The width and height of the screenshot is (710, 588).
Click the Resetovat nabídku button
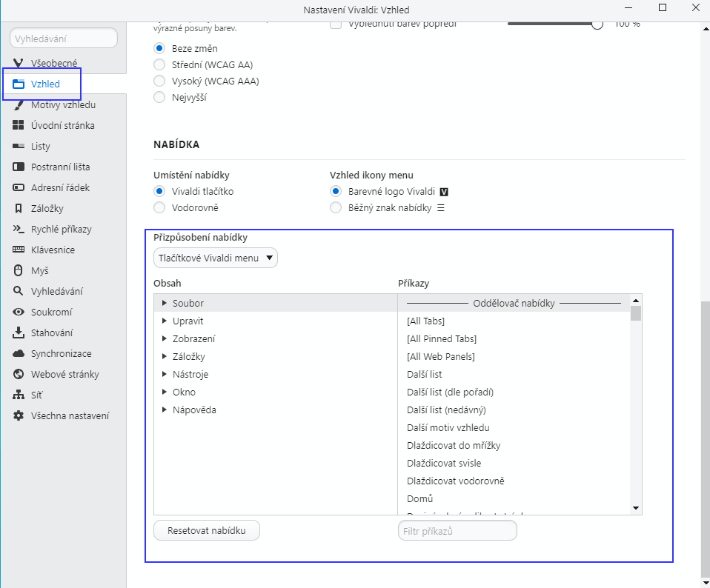(x=207, y=530)
